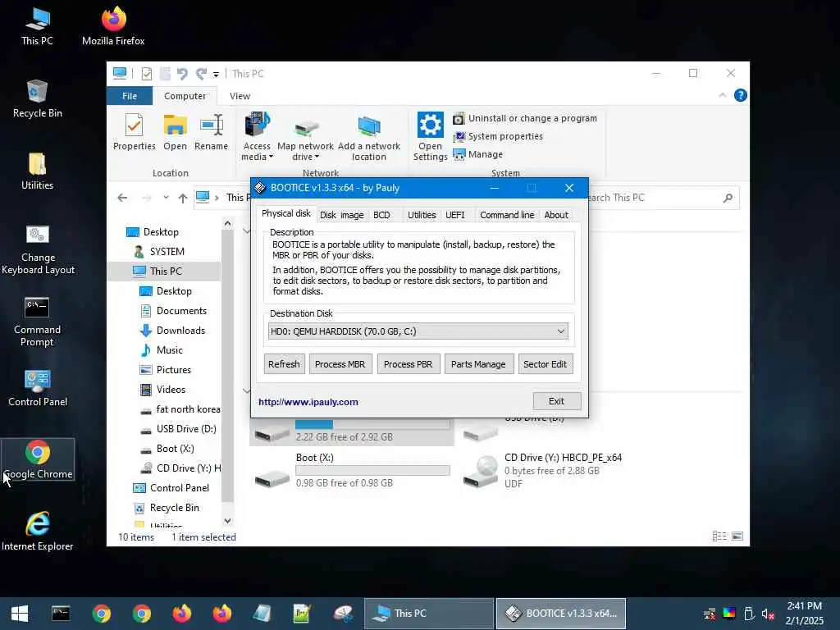840x630 pixels.
Task: Switch to BOOTICE About tab
Action: coord(556,215)
